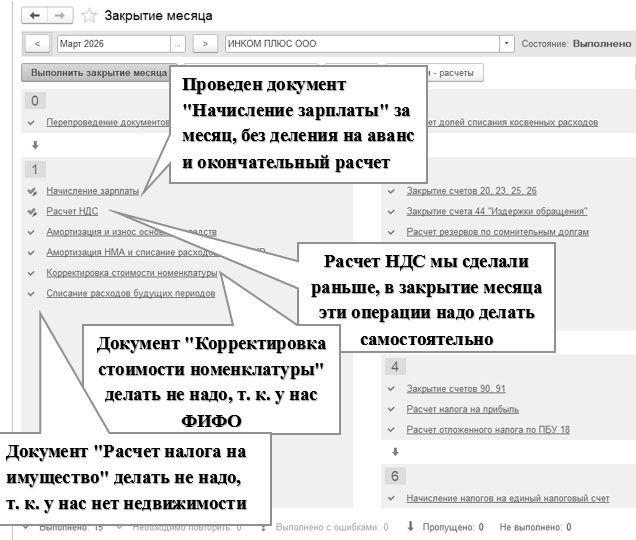
Task: Open Начисление налогов на единый налоговый счет link
Action: point(508,498)
